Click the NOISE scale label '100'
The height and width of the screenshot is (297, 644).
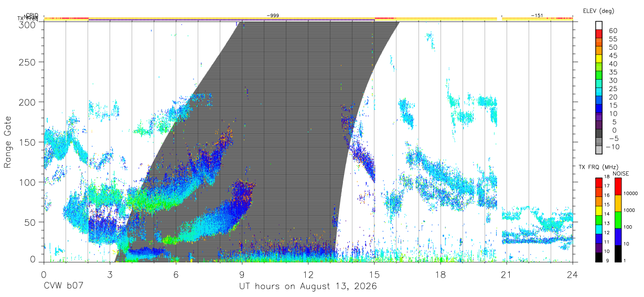point(627,227)
